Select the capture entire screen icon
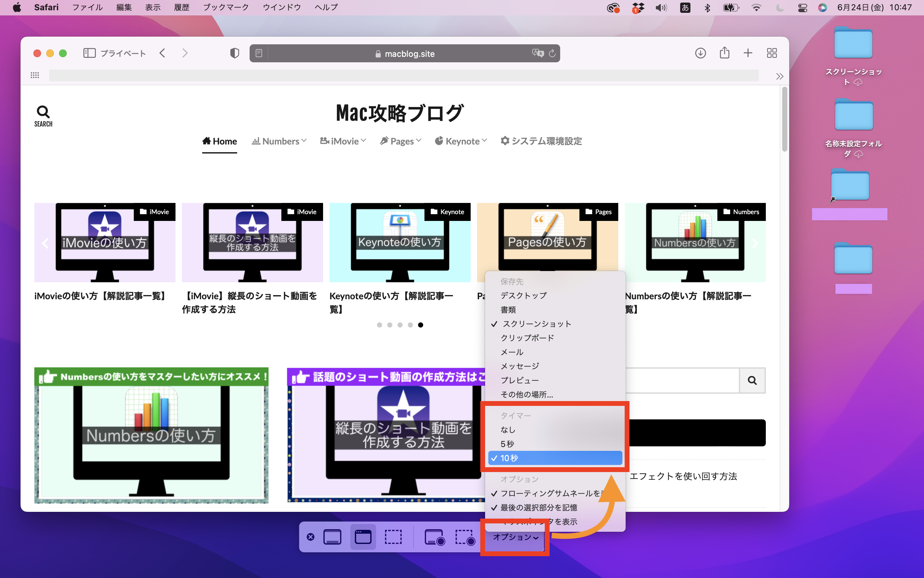 [x=332, y=537]
